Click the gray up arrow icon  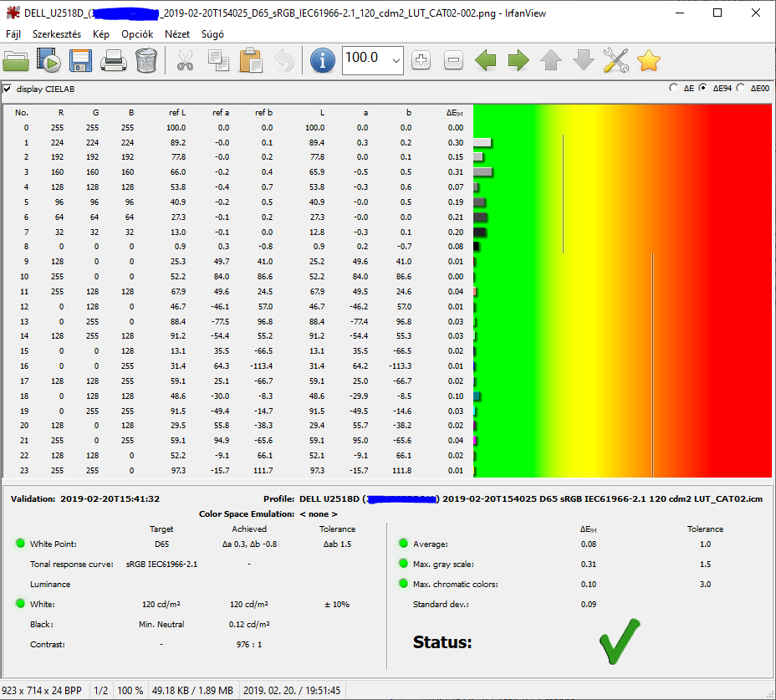point(551,60)
